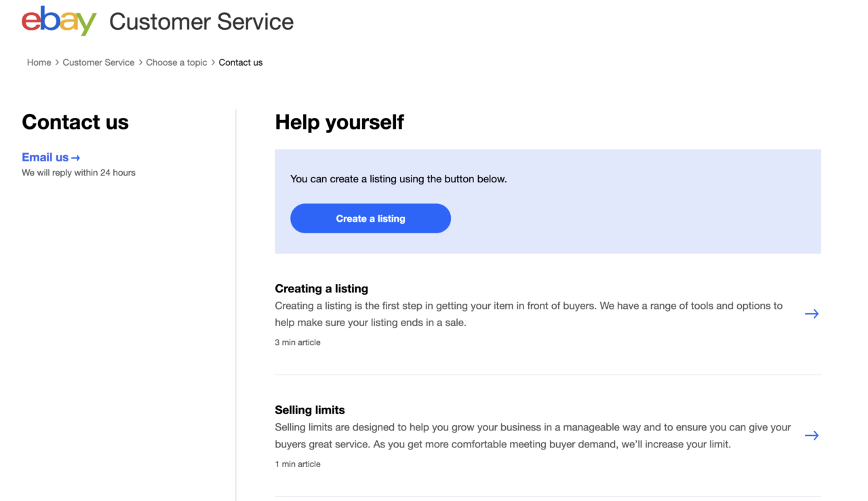Click the Selling limits description paragraph
868x501 pixels.
(x=532, y=436)
